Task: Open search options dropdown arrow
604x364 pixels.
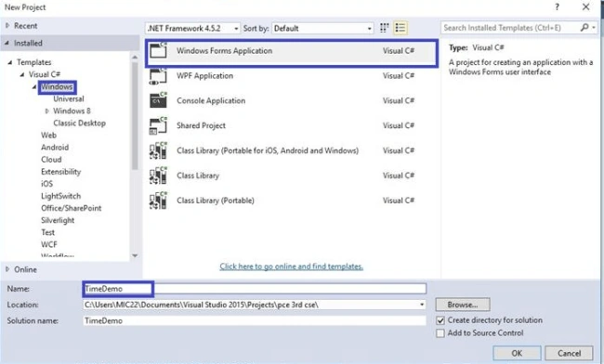Action: click(x=594, y=28)
